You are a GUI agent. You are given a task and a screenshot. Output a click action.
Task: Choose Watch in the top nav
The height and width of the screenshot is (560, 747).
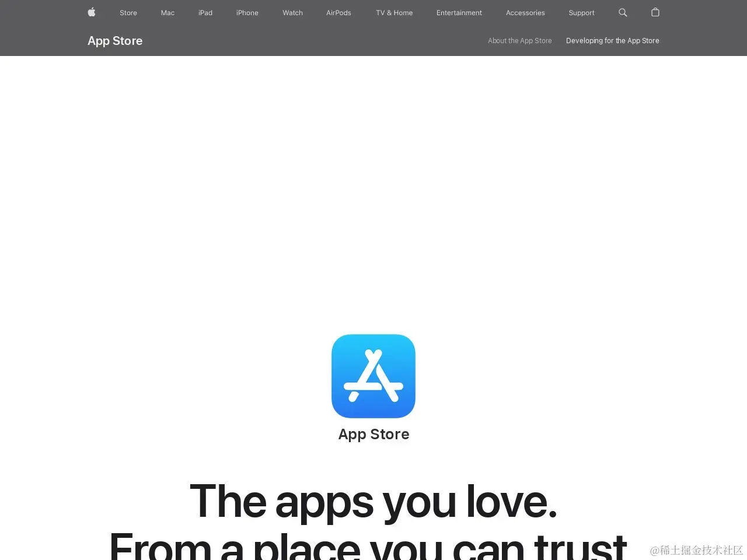coord(292,13)
